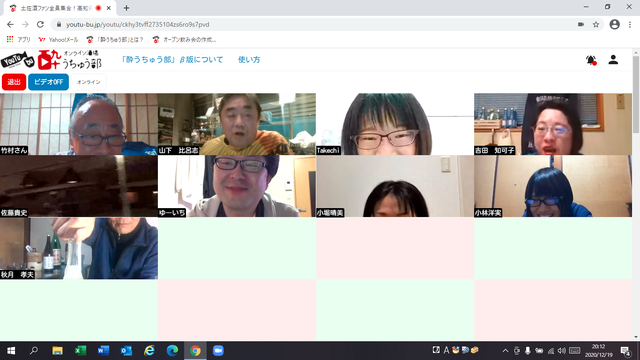Open the Yahoo!メール bookmark
This screenshot has width=640, height=360.
pyautogui.click(x=58, y=40)
